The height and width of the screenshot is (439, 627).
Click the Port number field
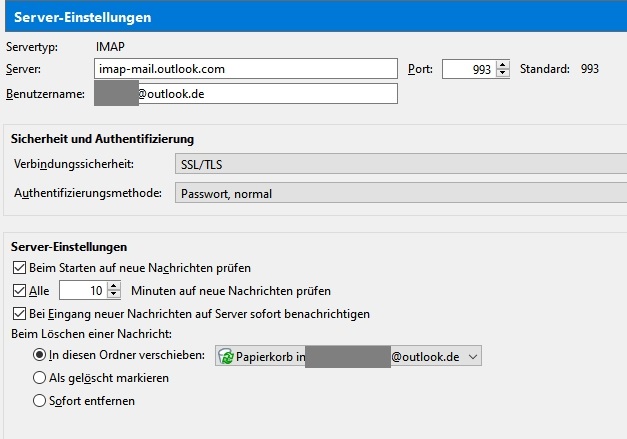coord(467,69)
